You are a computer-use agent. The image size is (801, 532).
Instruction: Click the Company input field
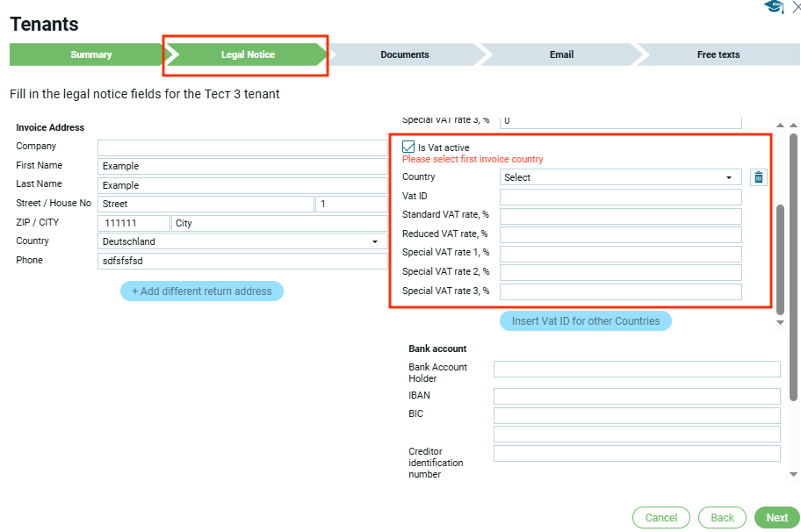tap(242, 147)
